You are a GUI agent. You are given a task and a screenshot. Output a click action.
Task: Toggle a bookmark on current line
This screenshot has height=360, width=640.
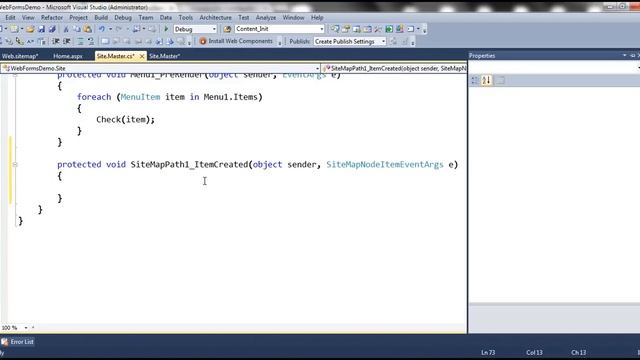pyautogui.click(x=105, y=41)
